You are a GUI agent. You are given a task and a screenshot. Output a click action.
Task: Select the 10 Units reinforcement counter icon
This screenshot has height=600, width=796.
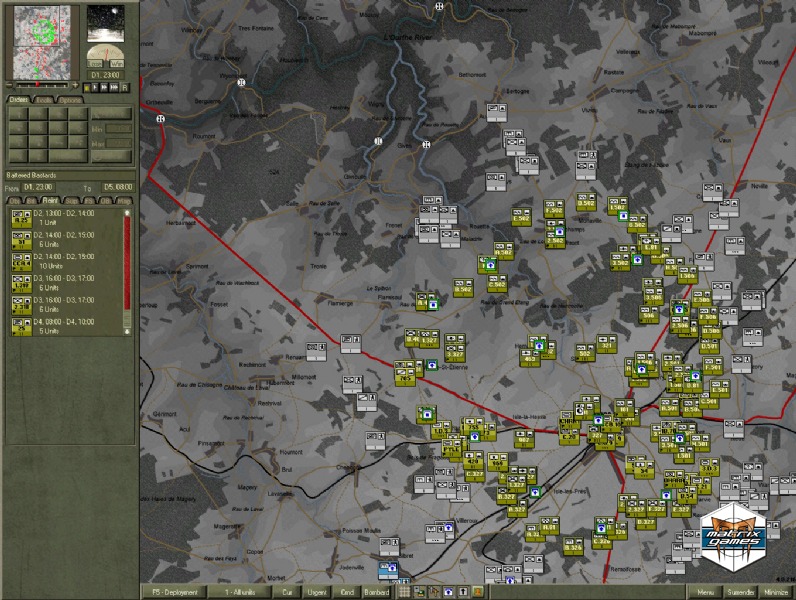click(x=20, y=261)
